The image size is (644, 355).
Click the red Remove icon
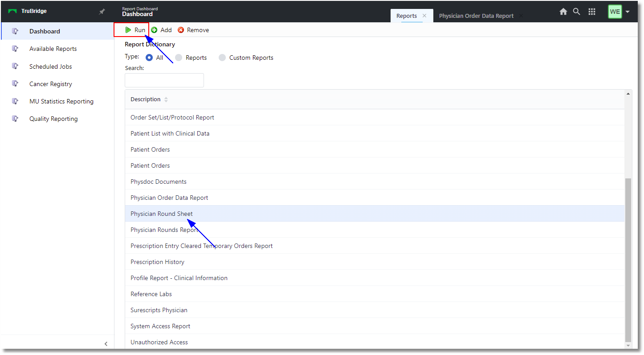tap(181, 30)
